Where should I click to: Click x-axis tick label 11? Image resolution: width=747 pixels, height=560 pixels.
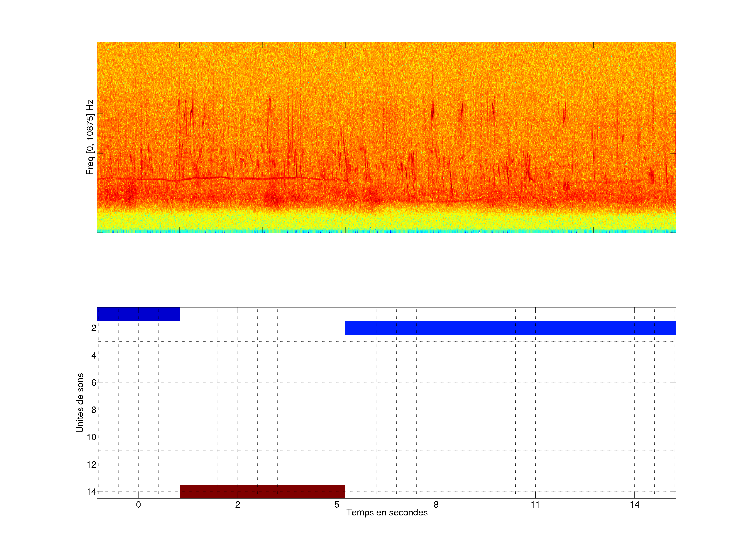[535, 505]
